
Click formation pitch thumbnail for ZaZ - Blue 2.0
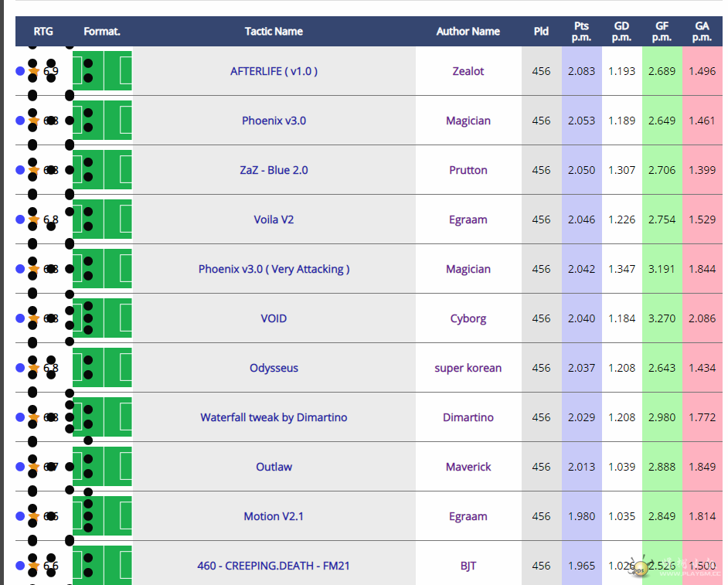point(102,170)
